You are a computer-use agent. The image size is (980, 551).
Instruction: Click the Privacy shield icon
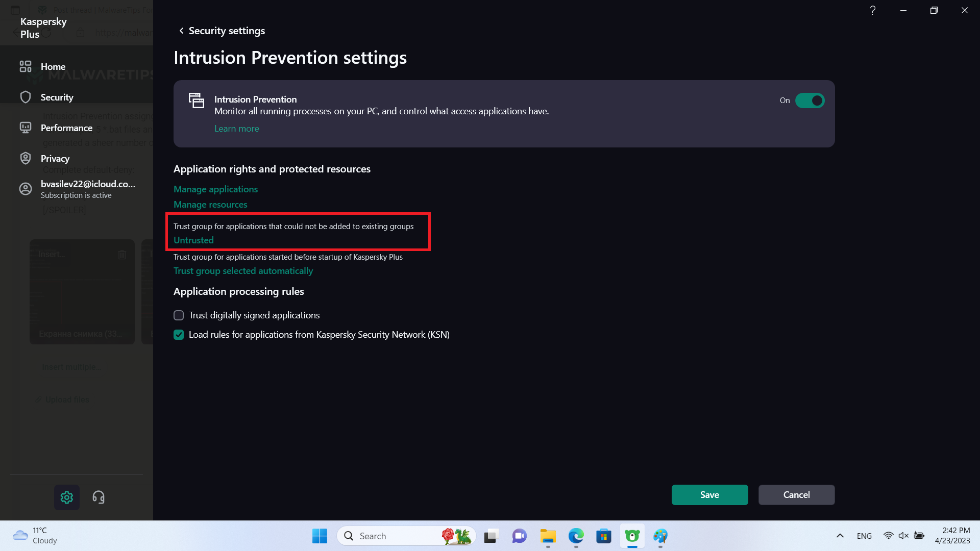click(26, 158)
